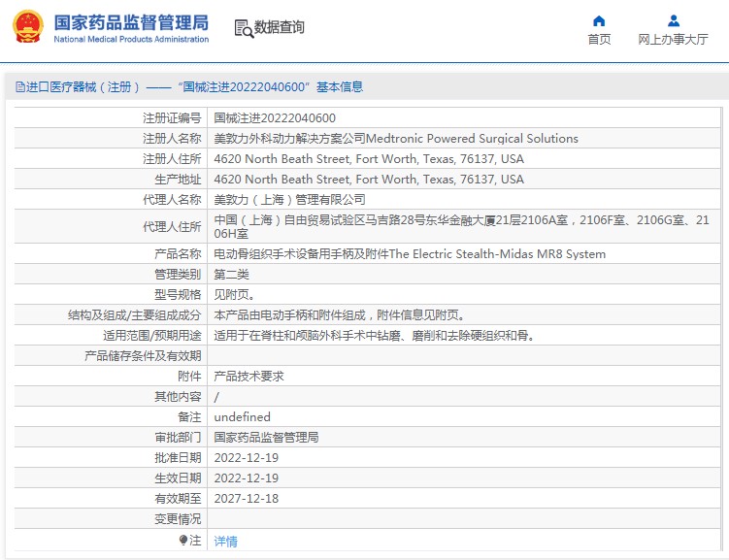The height and width of the screenshot is (560, 729).
Task: Click the 产品储存条件及有效期 row label
Action: (x=143, y=356)
